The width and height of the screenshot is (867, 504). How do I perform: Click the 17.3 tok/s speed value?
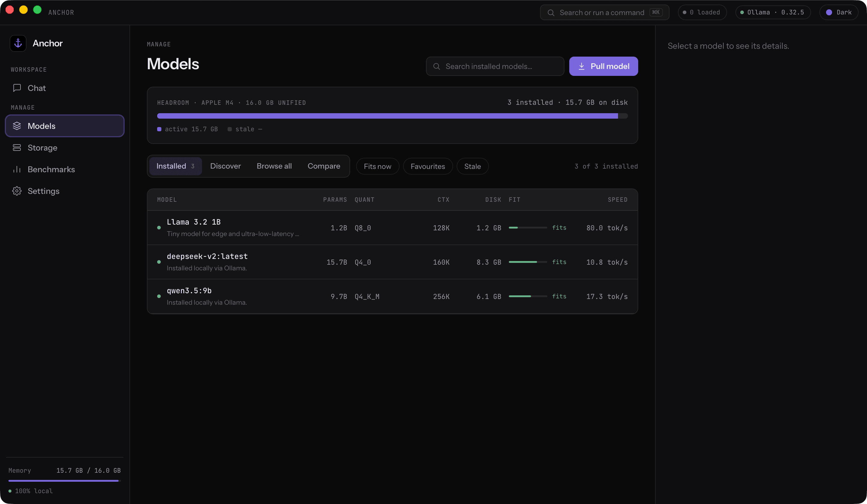(607, 297)
